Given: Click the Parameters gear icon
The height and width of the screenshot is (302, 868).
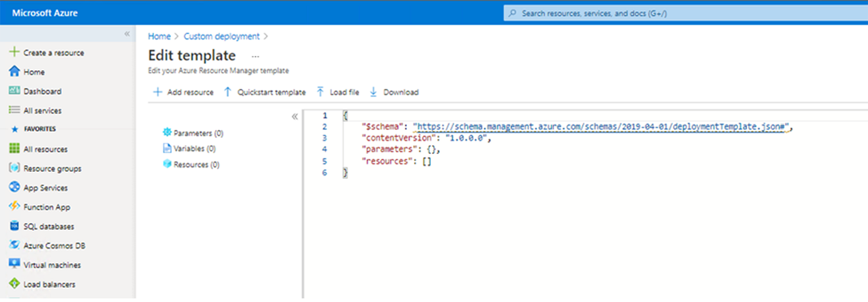Looking at the screenshot, I should coord(167,132).
